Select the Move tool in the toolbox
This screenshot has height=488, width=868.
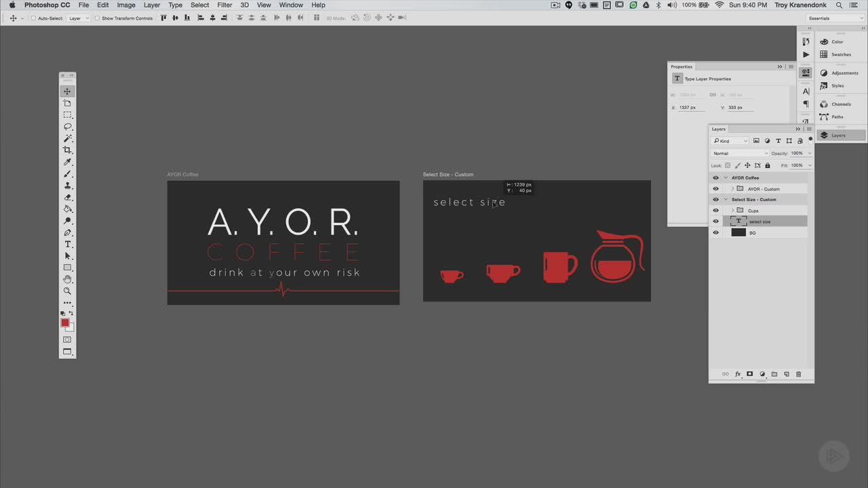[x=67, y=91]
